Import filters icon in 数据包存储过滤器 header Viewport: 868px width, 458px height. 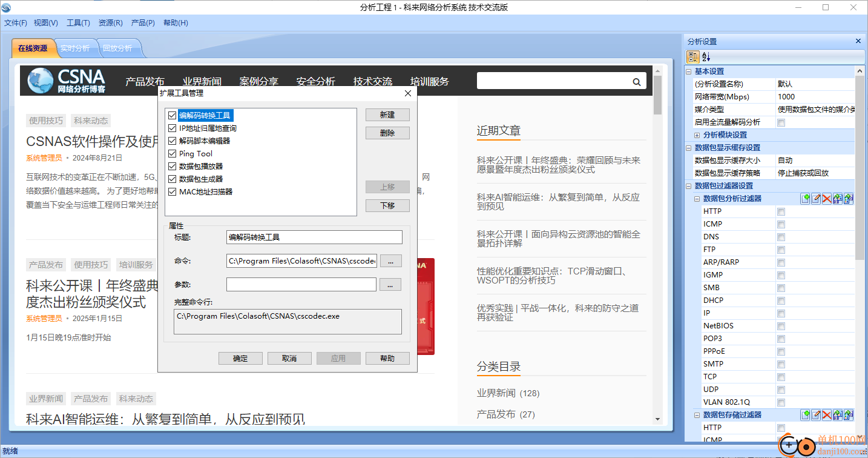(x=838, y=415)
